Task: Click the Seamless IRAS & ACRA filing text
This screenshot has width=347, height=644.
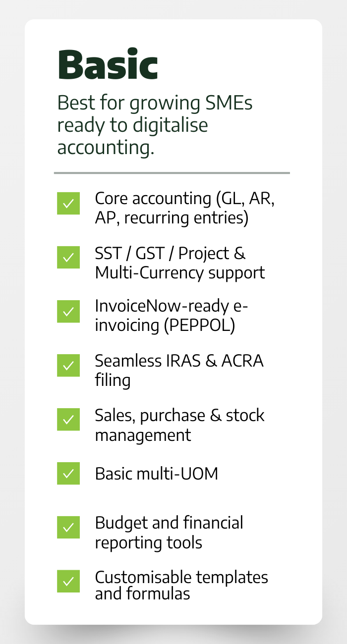Action: coord(179,370)
